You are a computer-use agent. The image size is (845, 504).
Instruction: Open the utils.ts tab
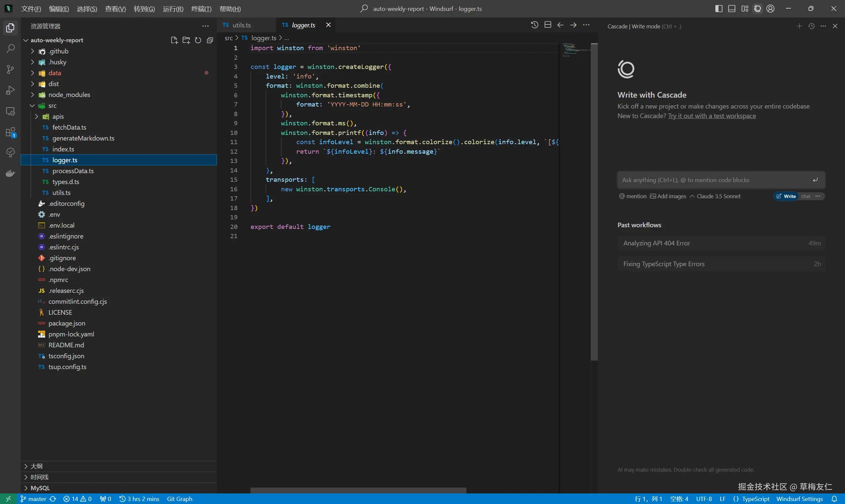(241, 25)
